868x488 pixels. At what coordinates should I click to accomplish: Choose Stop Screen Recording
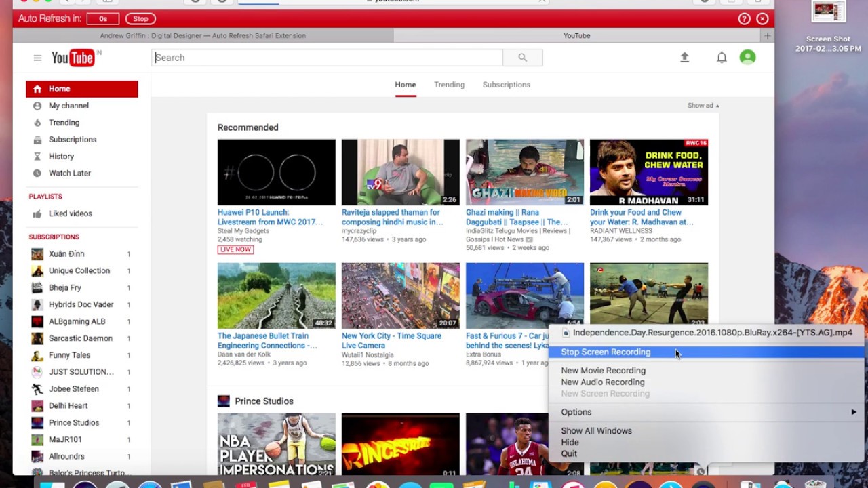click(x=706, y=352)
